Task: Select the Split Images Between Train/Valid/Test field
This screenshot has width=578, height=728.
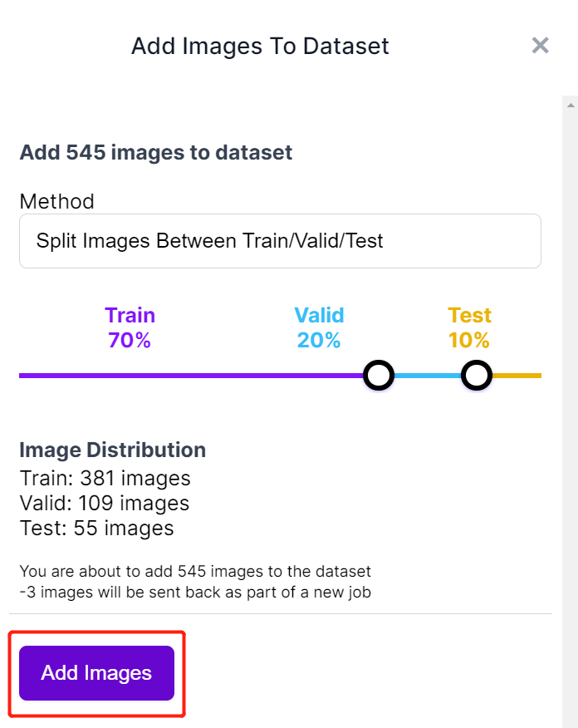Action: (280, 241)
